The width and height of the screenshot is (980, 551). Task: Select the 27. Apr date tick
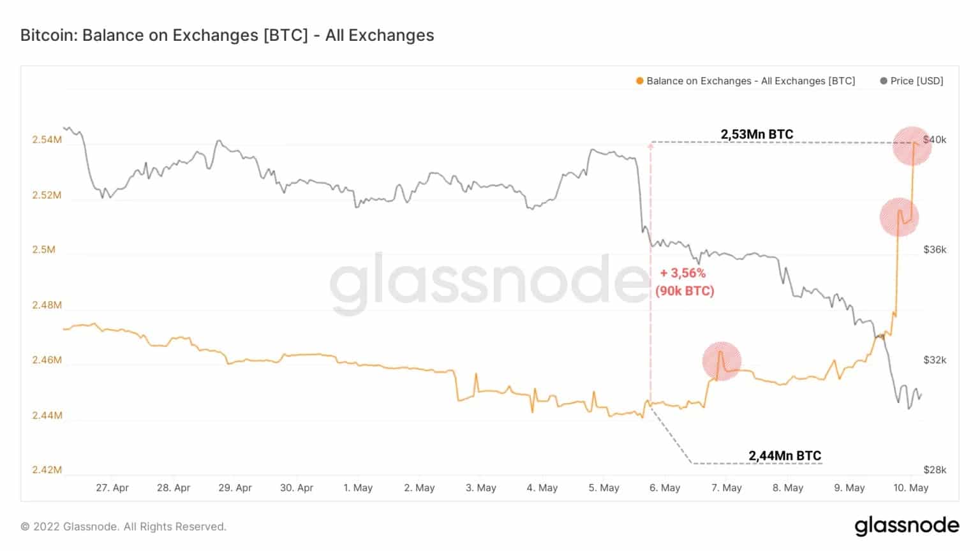click(112, 488)
